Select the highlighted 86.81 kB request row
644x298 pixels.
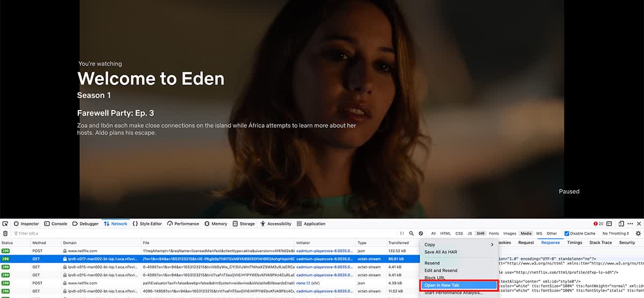[x=209, y=259]
